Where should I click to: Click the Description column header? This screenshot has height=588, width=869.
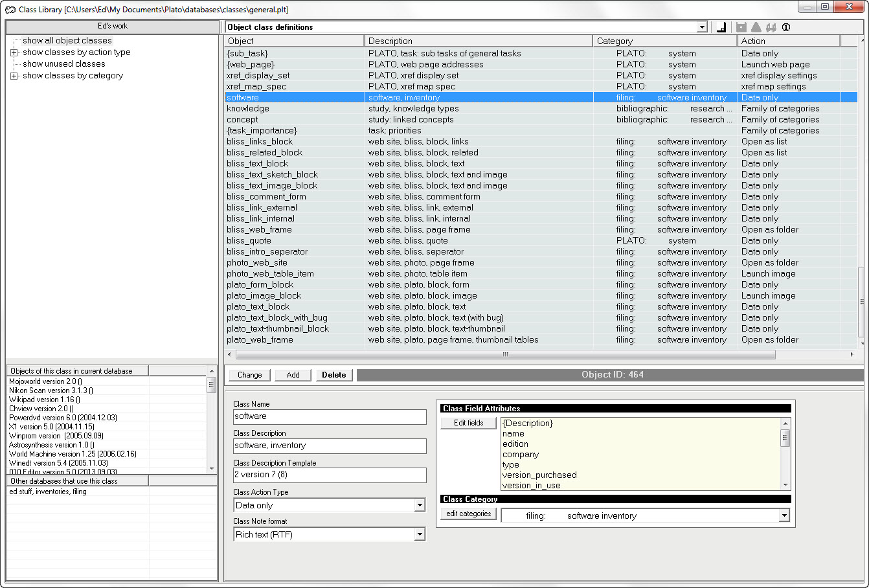click(x=479, y=41)
